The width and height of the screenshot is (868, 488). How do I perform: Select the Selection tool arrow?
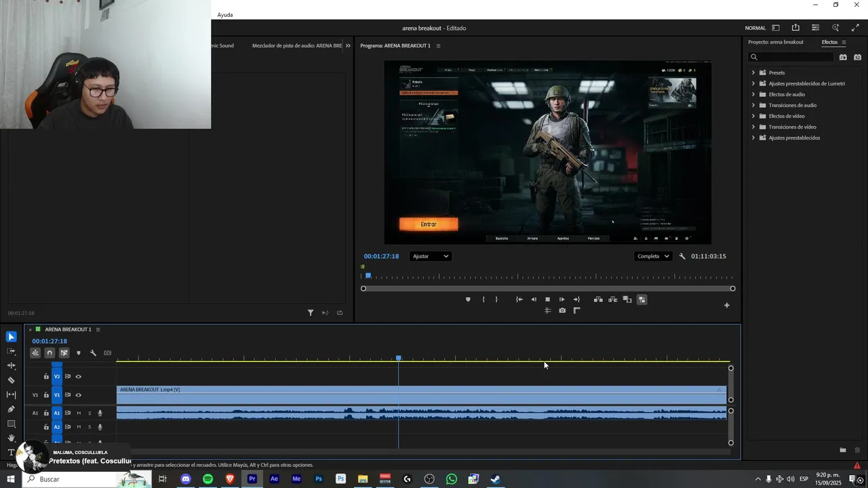[x=11, y=337]
